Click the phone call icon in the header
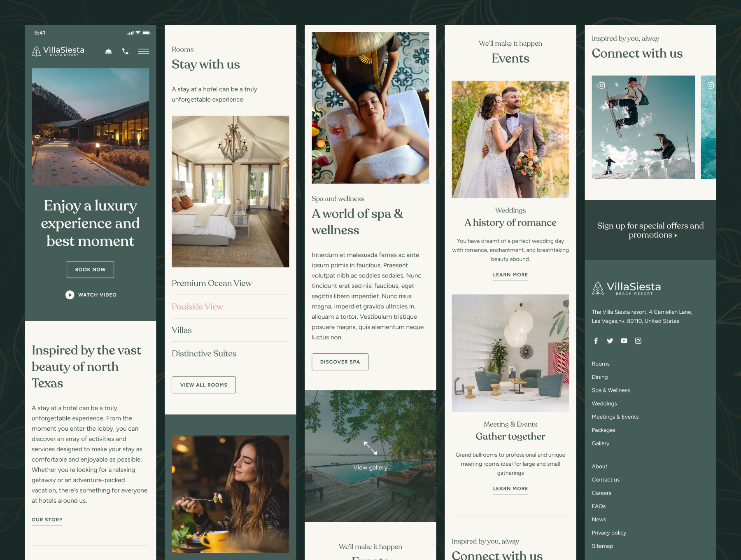Image resolution: width=741 pixels, height=560 pixels. (125, 51)
